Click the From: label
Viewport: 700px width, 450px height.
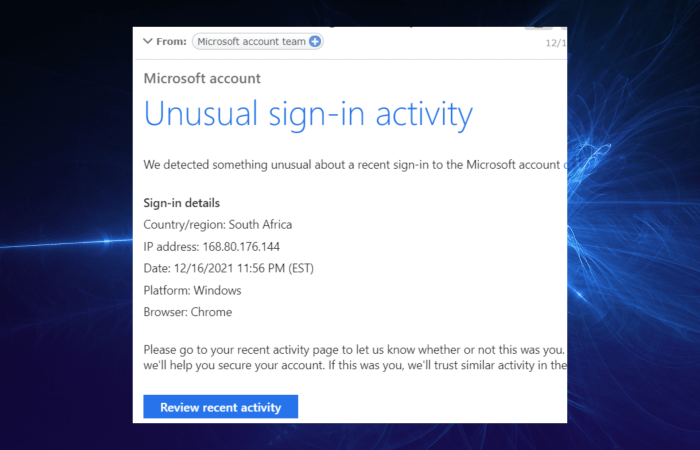point(171,42)
